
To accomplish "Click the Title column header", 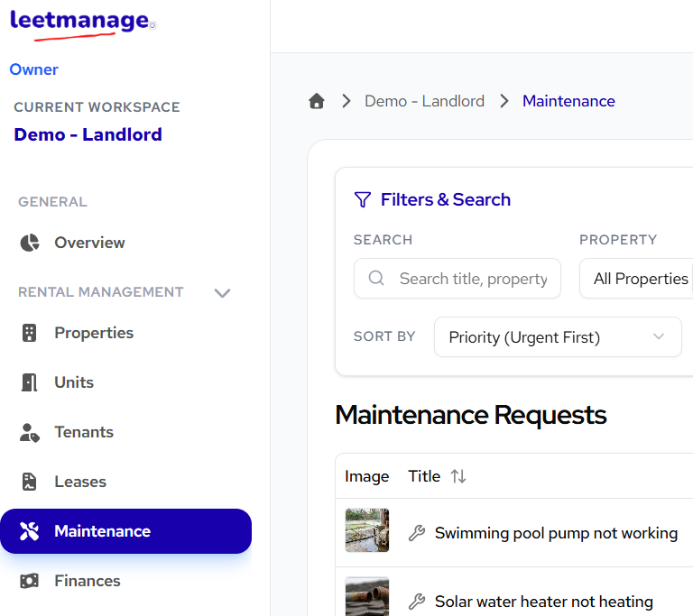I will (424, 476).
